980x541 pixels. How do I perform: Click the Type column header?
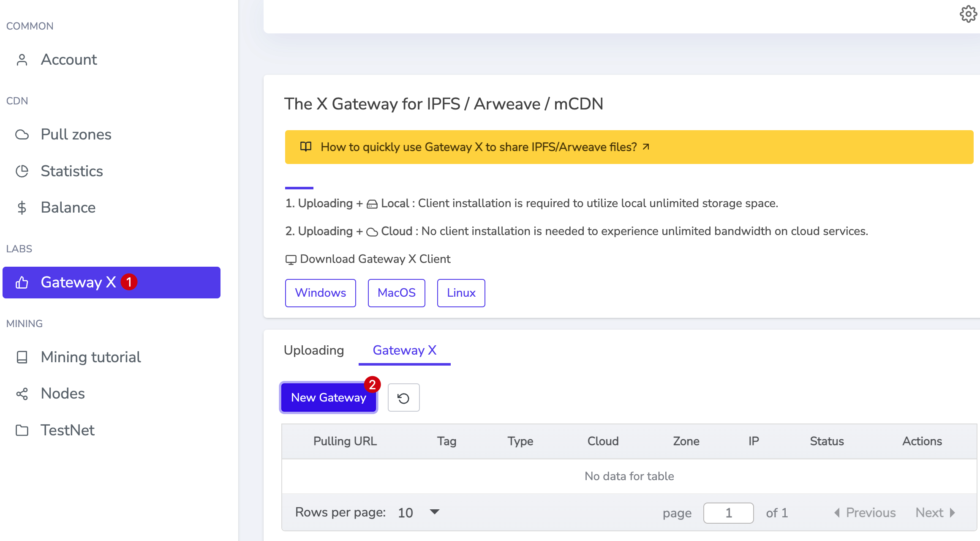pos(520,441)
